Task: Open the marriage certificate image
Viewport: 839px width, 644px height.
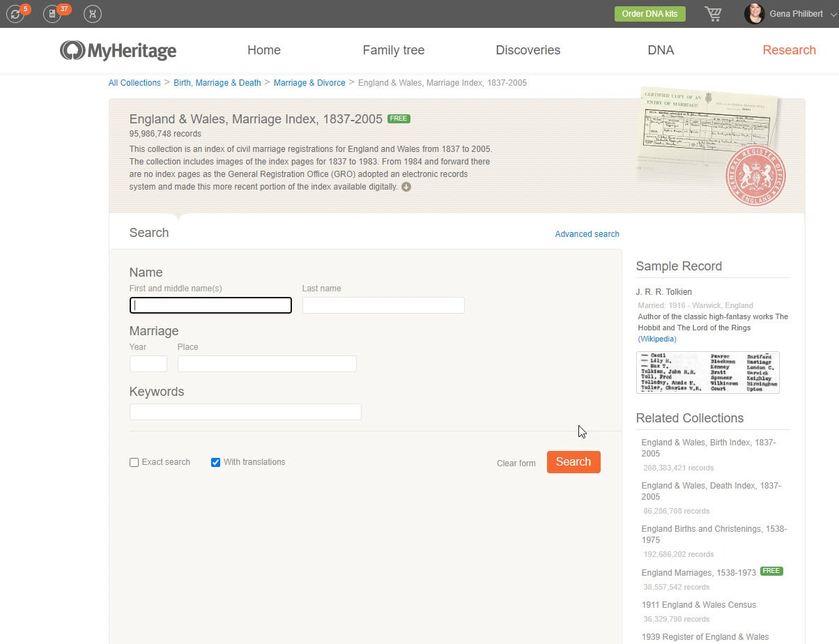Action: click(707, 132)
